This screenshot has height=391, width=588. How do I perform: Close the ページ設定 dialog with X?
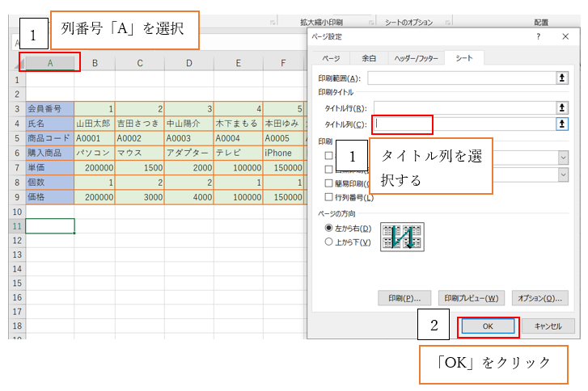(565, 37)
